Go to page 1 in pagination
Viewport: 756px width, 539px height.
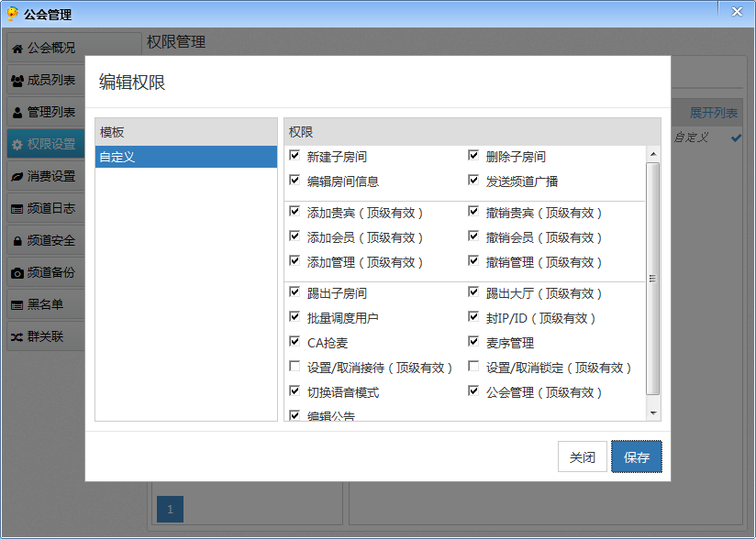pos(171,509)
